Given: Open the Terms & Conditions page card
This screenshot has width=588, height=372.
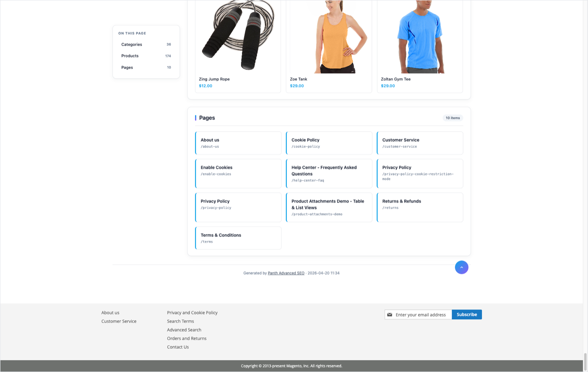Looking at the screenshot, I should click(238, 238).
